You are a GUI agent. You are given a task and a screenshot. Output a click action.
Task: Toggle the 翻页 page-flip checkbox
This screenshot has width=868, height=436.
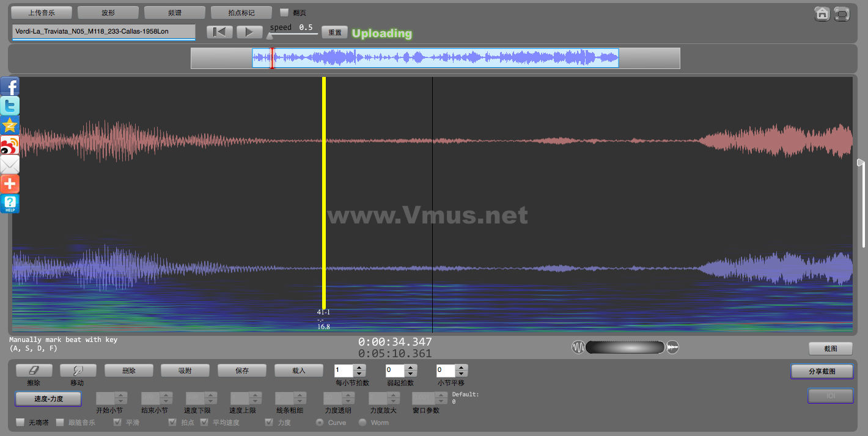coord(284,12)
